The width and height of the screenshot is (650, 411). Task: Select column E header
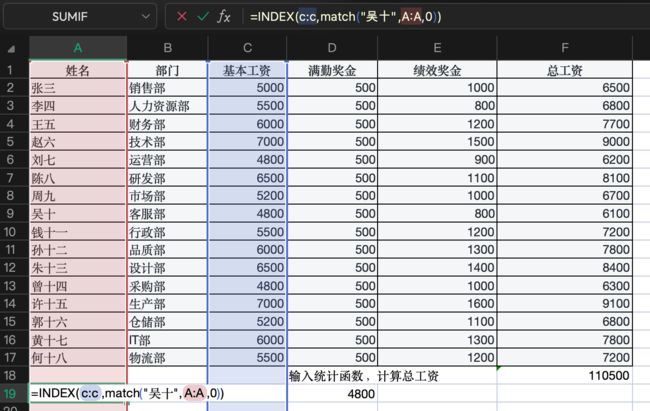437,48
